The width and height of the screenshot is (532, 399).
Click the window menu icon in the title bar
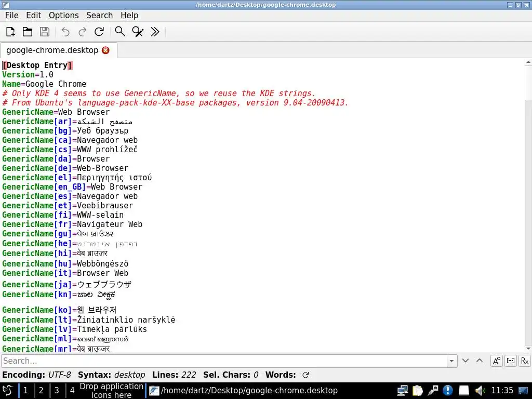(5, 5)
